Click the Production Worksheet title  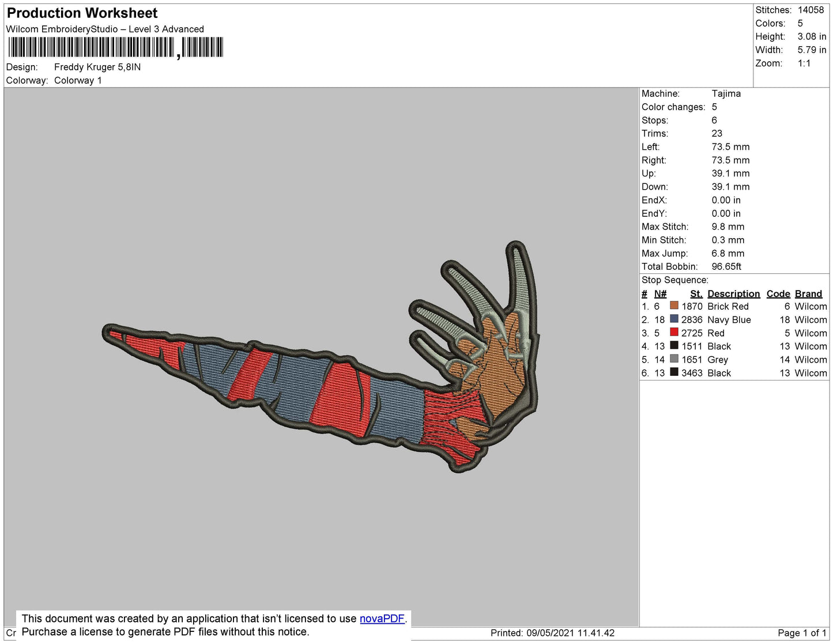tap(82, 13)
